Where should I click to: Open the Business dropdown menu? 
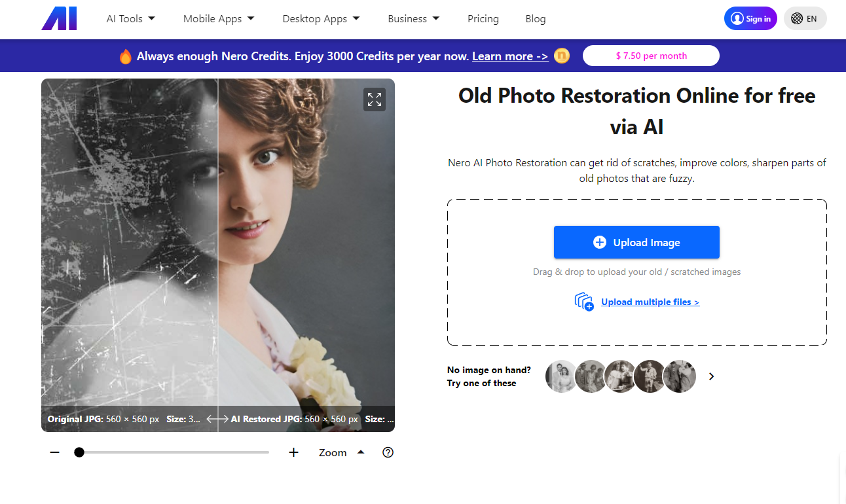click(414, 19)
